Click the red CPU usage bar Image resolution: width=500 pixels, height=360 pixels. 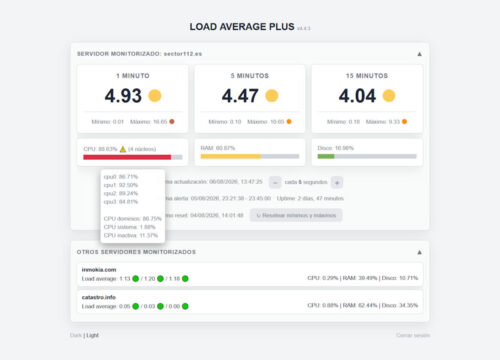pos(127,157)
